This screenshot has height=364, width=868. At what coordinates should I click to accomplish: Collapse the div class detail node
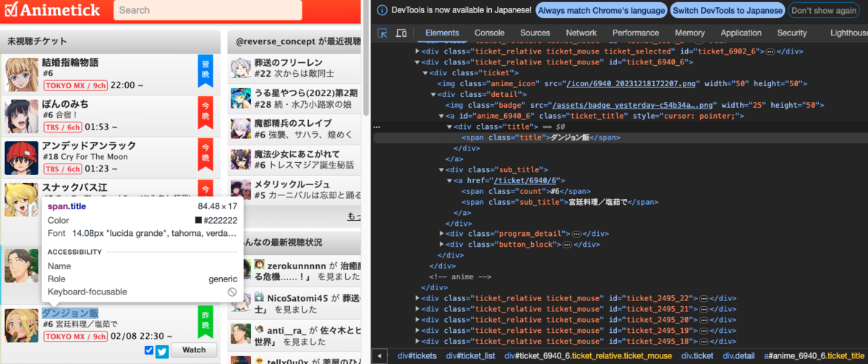click(x=433, y=94)
